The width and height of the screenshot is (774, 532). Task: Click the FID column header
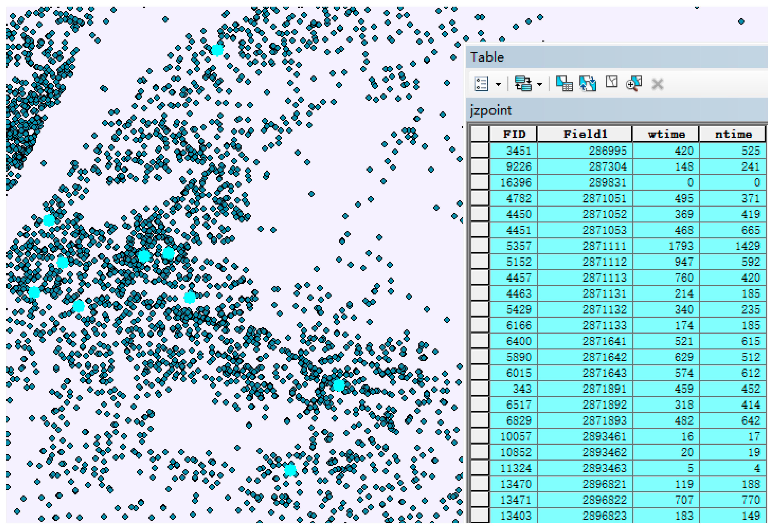point(514,134)
